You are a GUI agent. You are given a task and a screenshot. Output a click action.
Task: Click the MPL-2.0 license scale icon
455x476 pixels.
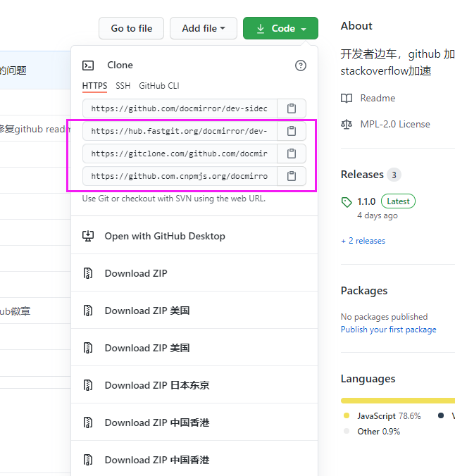[347, 125]
